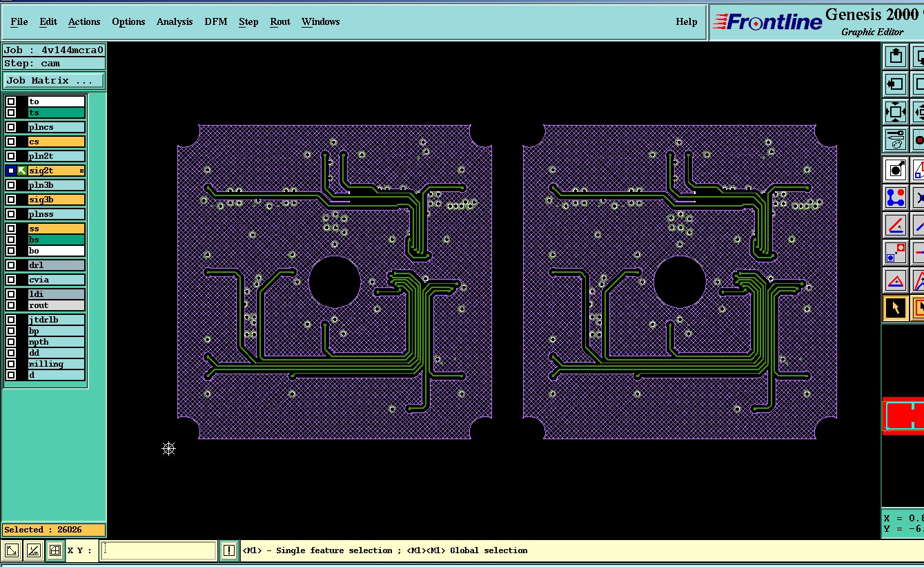Click the diagonal arrow icon beside XY field
The image size is (924, 567).
click(12, 550)
